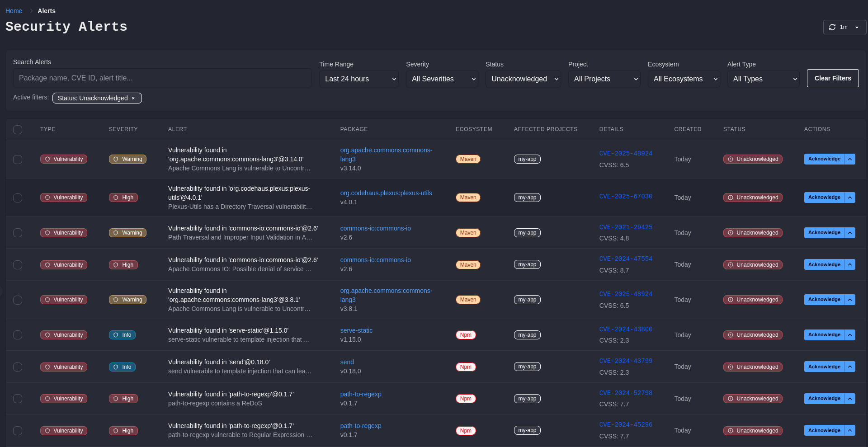This screenshot has width=868, height=447.
Task: Check the commons-lang3@3.14.0 alert row checkbox
Action: 18,160
